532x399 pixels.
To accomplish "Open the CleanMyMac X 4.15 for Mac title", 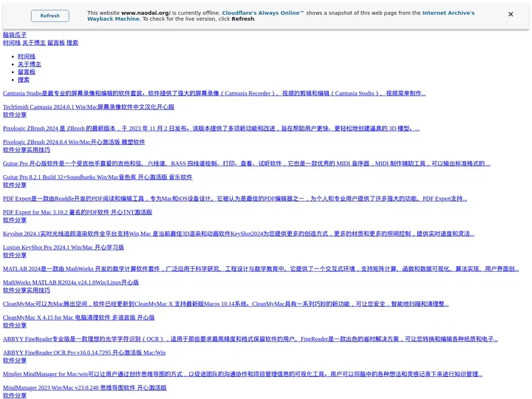I will pyautogui.click(x=79, y=318).
